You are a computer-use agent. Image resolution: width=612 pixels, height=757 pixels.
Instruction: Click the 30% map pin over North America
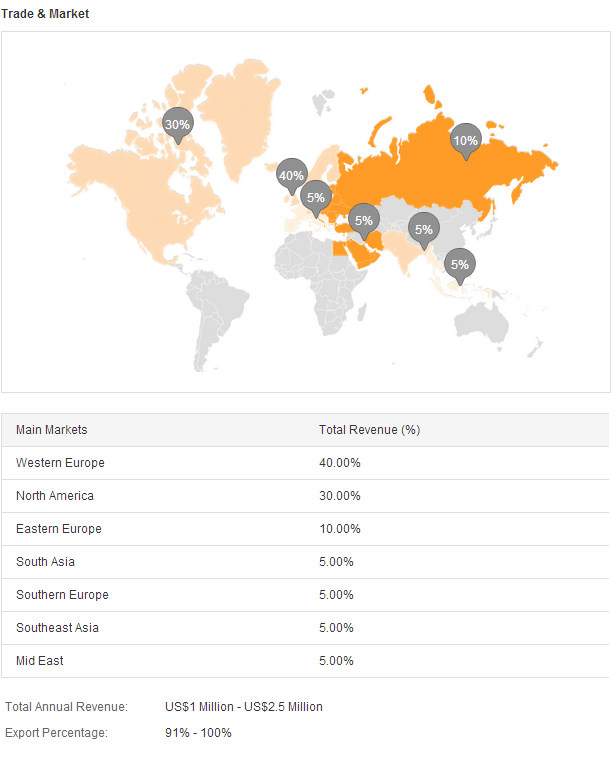tap(177, 125)
